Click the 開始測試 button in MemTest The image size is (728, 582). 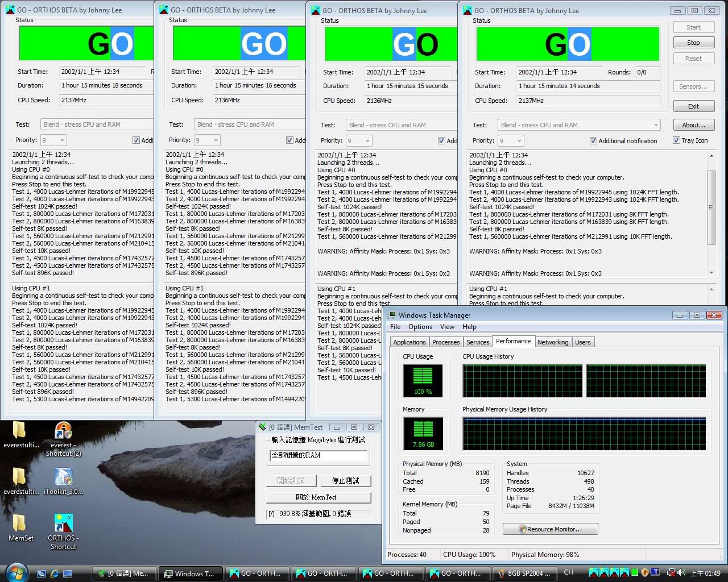[x=291, y=481]
